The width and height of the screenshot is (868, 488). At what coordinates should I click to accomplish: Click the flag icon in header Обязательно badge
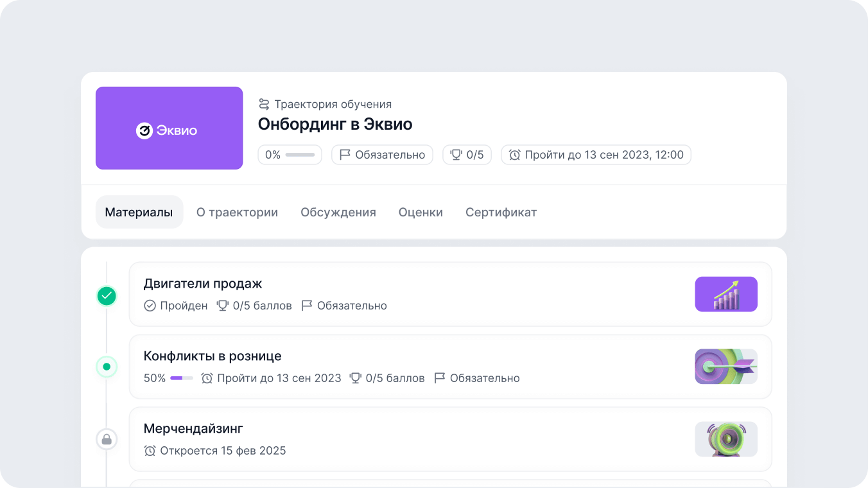[x=345, y=155]
